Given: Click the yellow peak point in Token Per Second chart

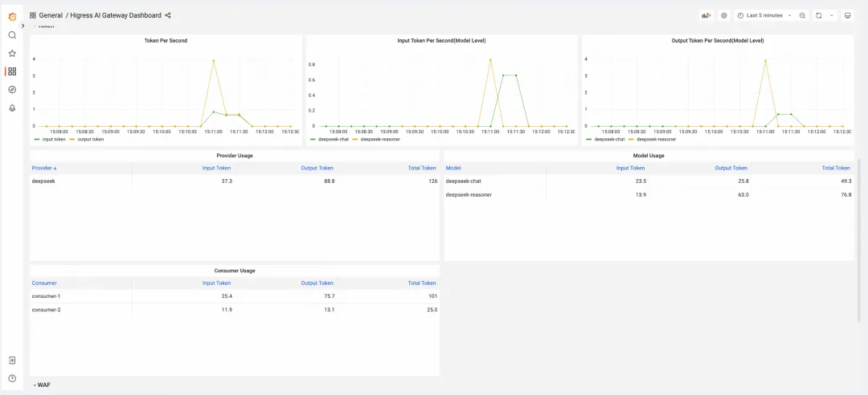Looking at the screenshot, I should 214,61.
